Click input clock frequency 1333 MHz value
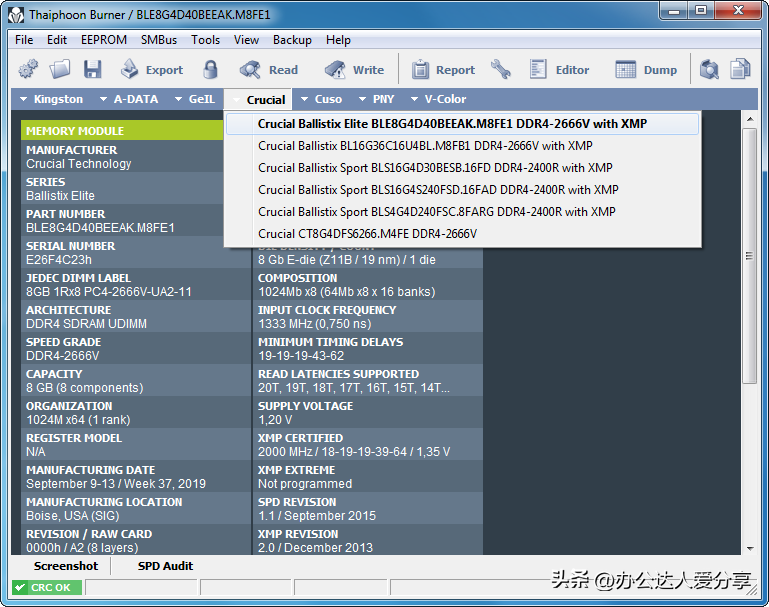The width and height of the screenshot is (769, 607). pyautogui.click(x=314, y=324)
